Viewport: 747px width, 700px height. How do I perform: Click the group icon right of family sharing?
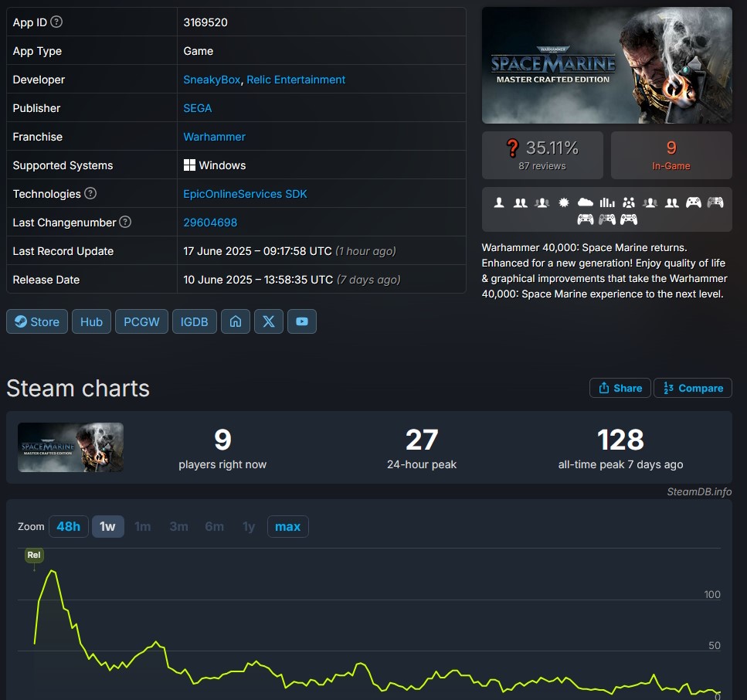pyautogui.click(x=650, y=202)
